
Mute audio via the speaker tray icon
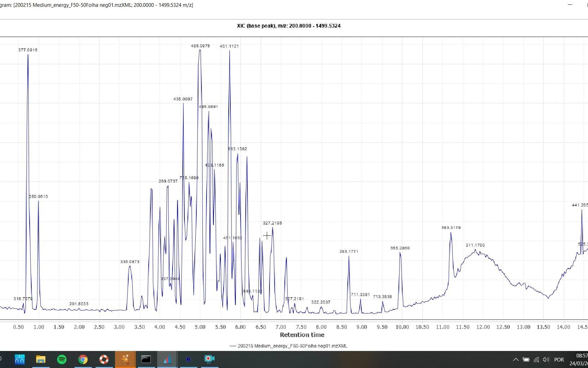pyautogui.click(x=546, y=359)
